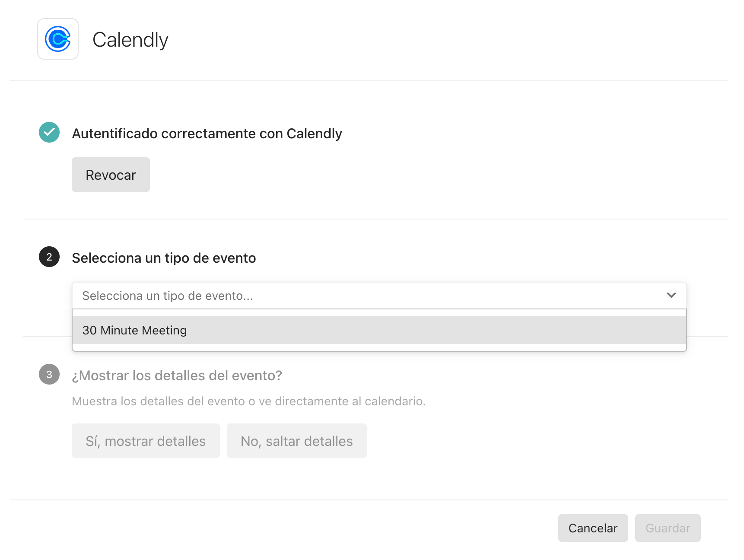Cancel the Calendly setup dialog

click(593, 528)
